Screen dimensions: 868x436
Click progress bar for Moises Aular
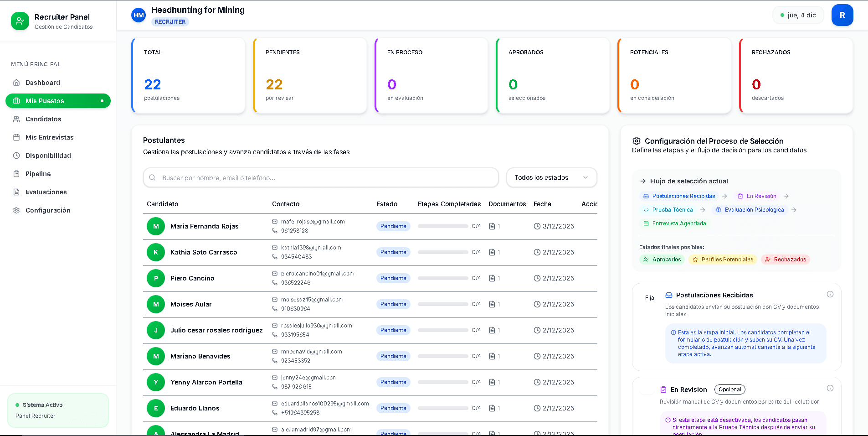442,304
